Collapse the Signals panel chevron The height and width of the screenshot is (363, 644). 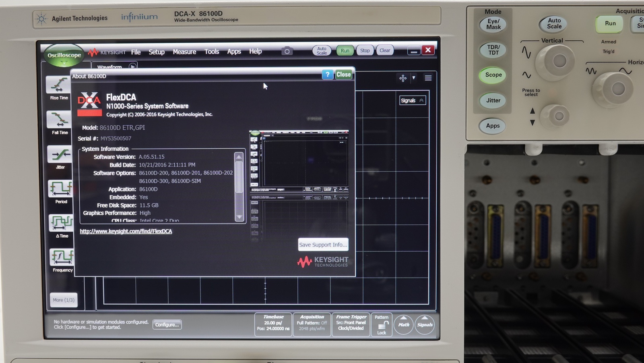point(421,100)
